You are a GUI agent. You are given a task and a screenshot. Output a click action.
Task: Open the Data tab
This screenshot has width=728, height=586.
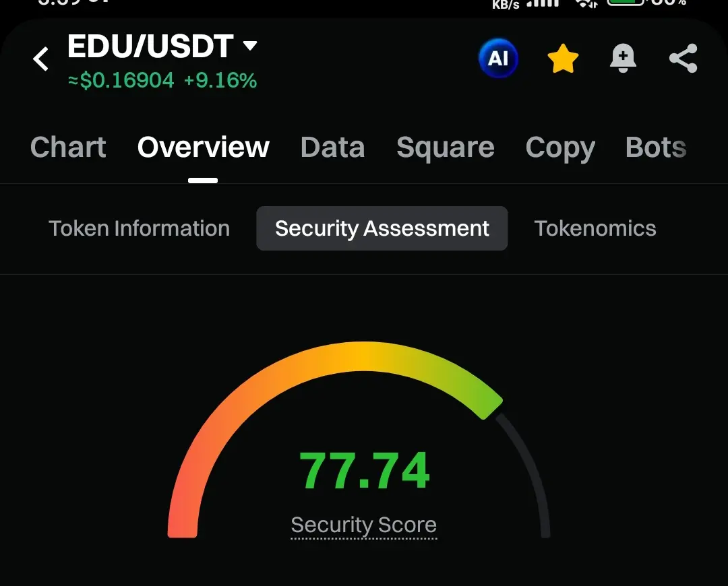click(x=332, y=148)
